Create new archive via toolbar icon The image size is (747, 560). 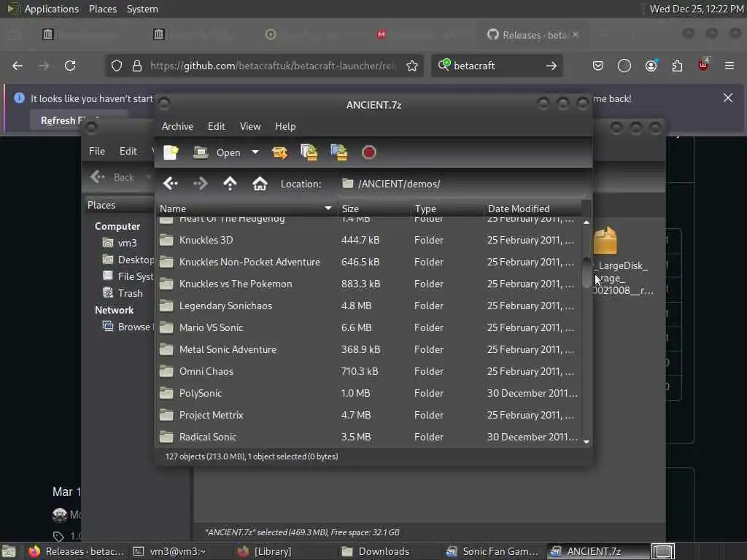tap(171, 152)
